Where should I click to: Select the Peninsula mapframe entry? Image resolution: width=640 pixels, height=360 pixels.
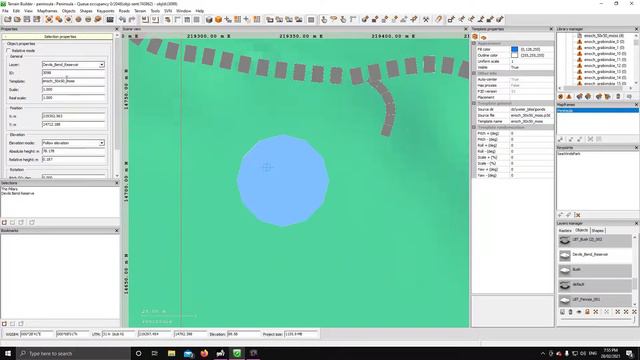pyautogui.click(x=598, y=111)
